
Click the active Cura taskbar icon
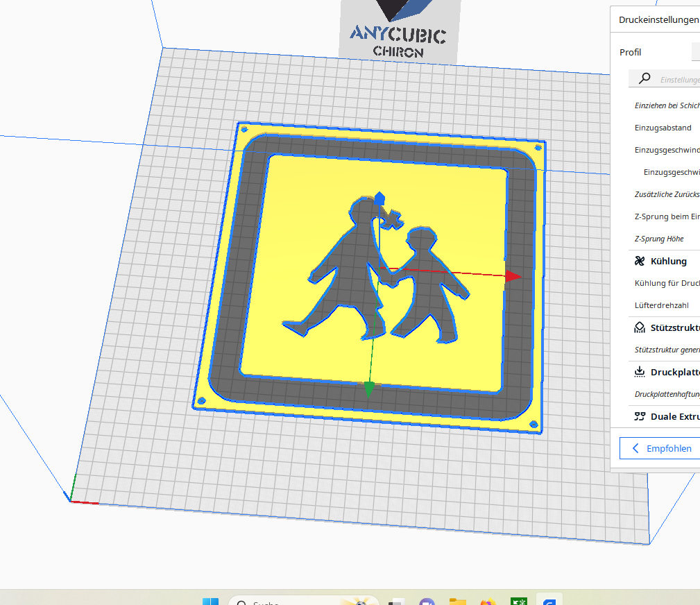(549, 602)
